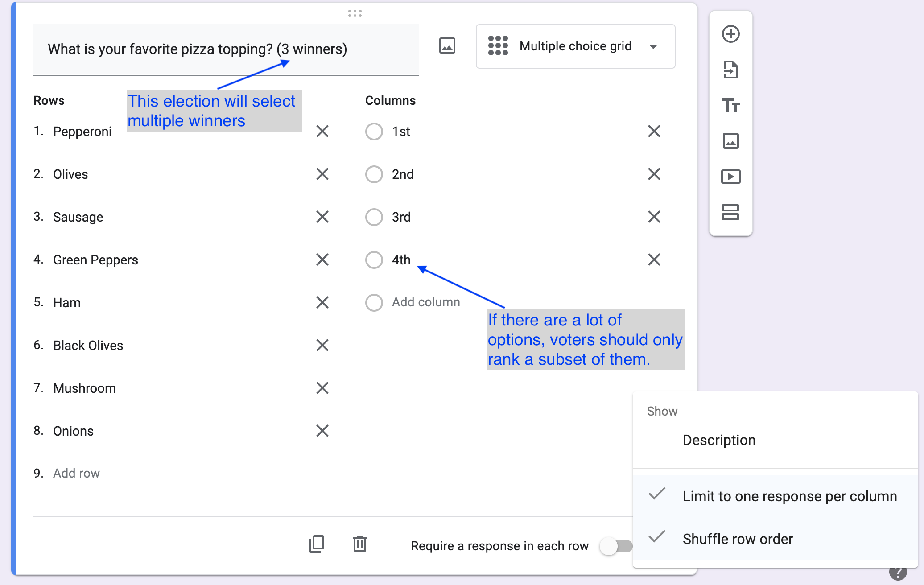The height and width of the screenshot is (585, 924).
Task: Edit the Ham row label
Action: coord(67,303)
